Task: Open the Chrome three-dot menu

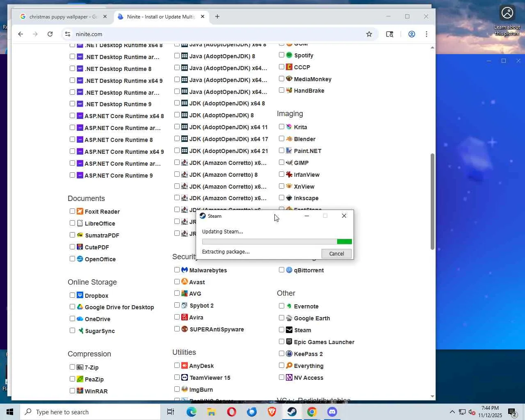Action: pos(427,34)
